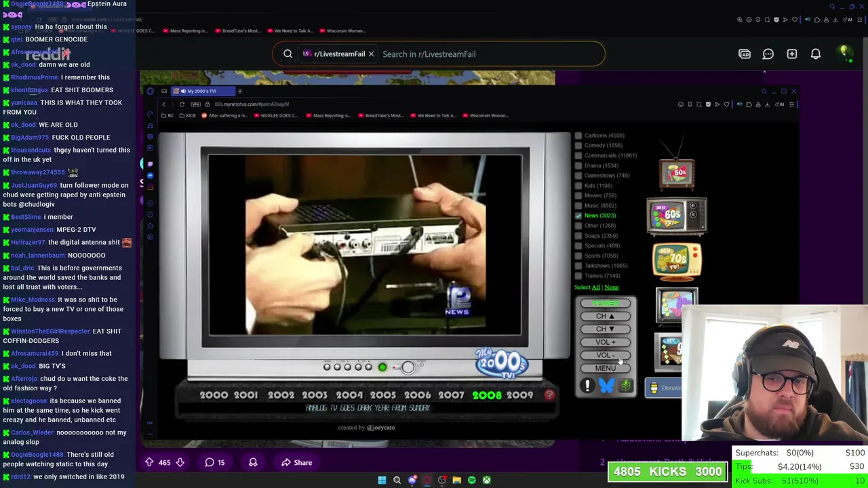Click the exclamation report icon below remote
This screenshot has height=488, width=868.
(587, 386)
